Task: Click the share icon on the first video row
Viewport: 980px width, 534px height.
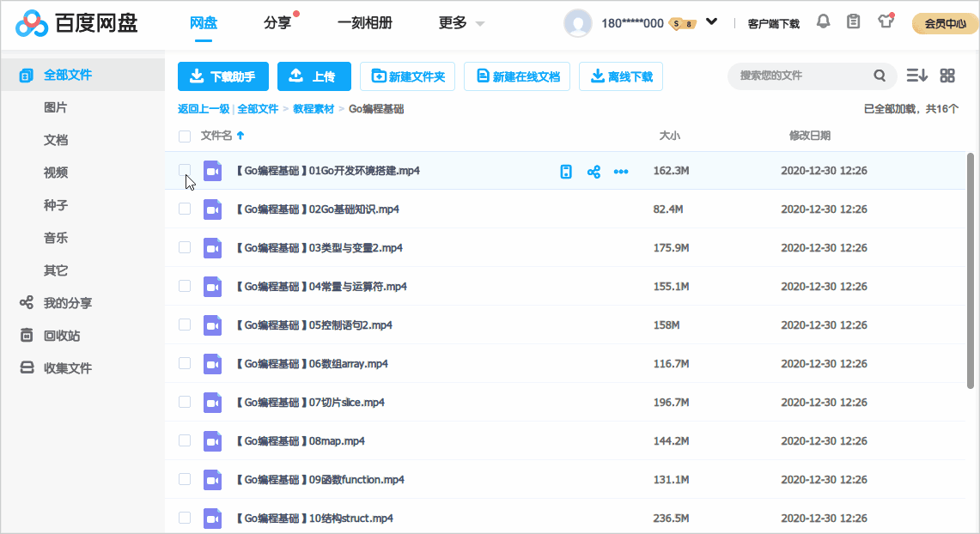Action: [593, 171]
